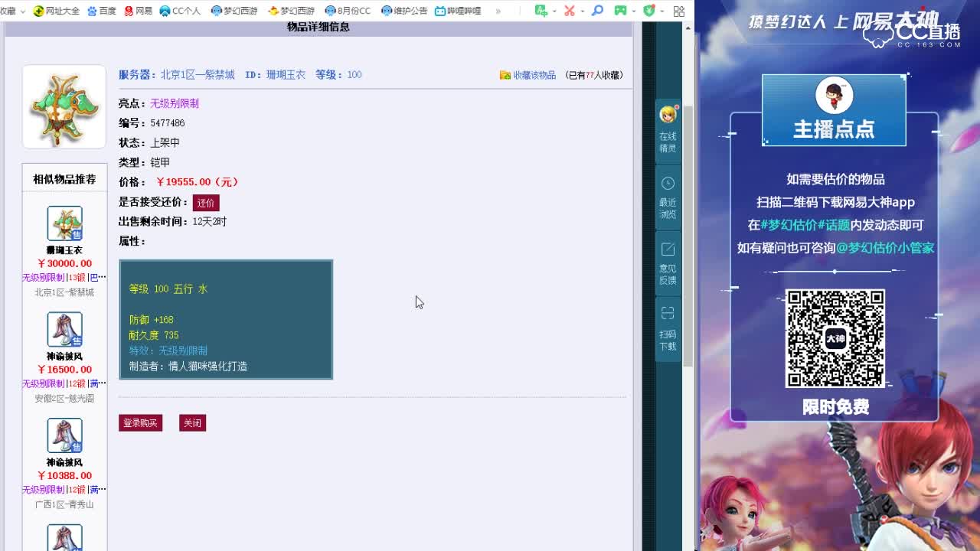Open 神谕披风 link priced ¥16500.00

tap(64, 357)
